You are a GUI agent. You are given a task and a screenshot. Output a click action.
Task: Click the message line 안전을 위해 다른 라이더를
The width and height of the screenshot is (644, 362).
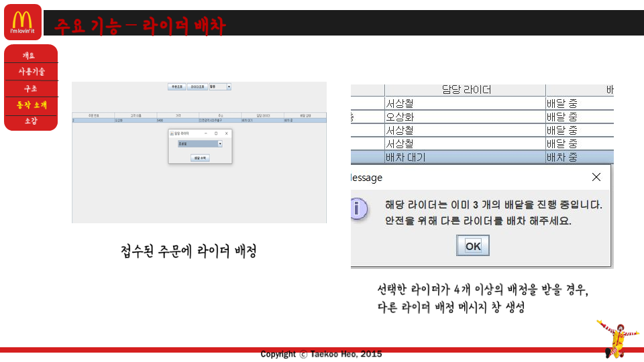click(x=478, y=221)
